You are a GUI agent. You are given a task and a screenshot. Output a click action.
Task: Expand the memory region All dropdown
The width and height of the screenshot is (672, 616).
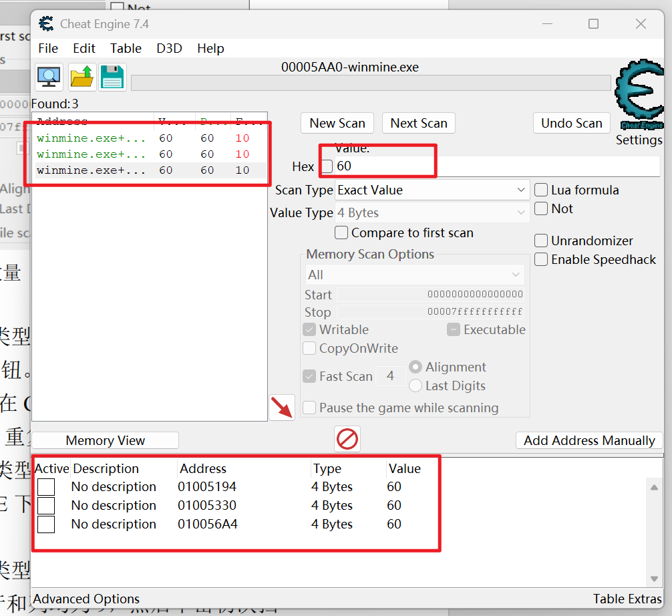pyautogui.click(x=414, y=275)
